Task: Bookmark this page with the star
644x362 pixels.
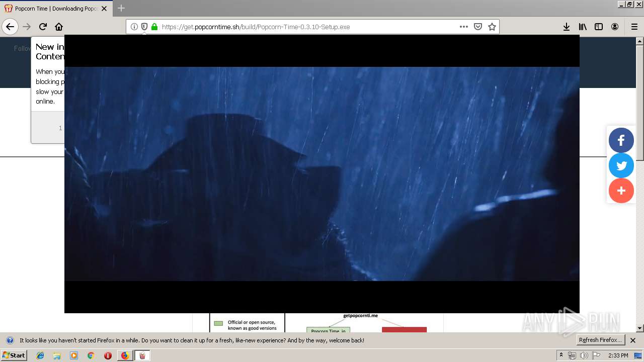Action: [492, 27]
